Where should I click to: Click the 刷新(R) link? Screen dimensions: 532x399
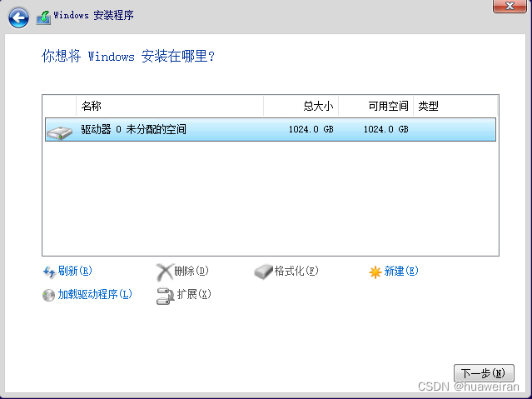(75, 271)
